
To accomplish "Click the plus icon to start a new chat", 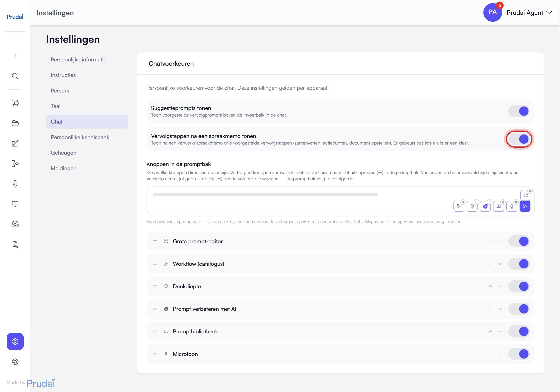I will [15, 56].
